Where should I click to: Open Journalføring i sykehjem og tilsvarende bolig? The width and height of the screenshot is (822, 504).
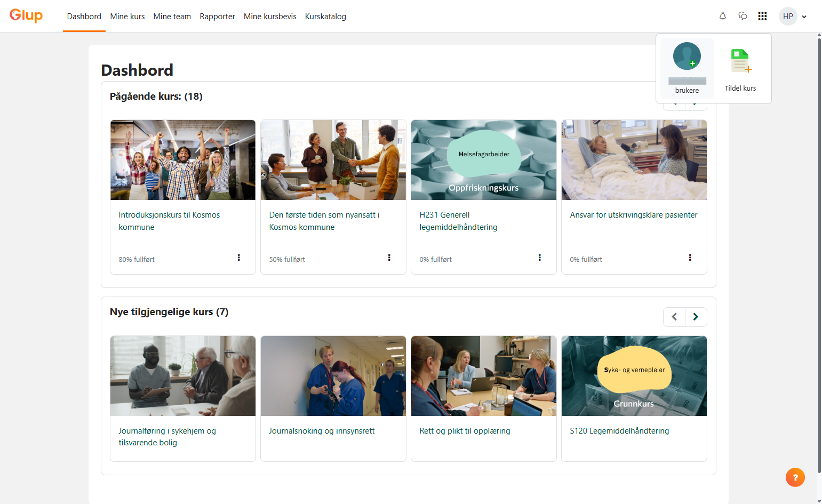(167, 437)
